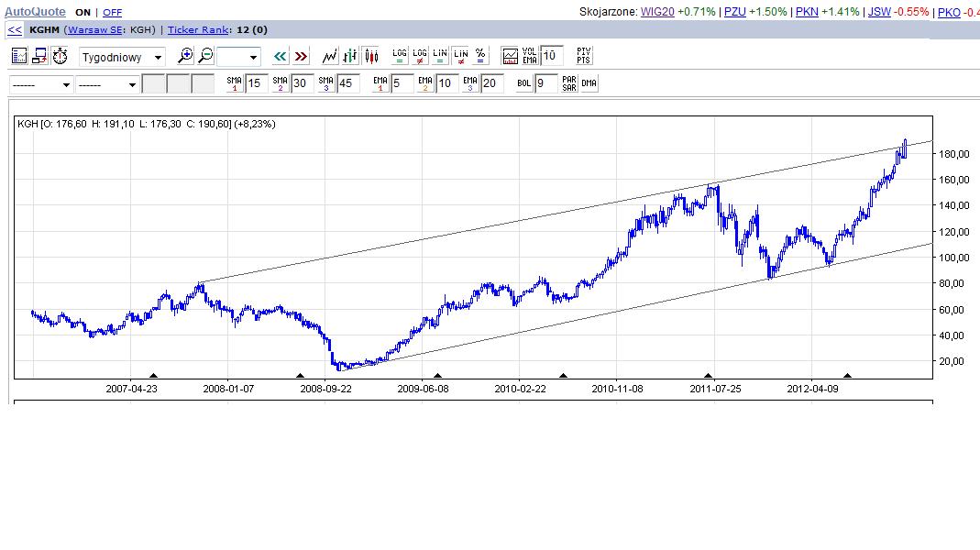Click the zoom in magnifier icon

click(186, 56)
